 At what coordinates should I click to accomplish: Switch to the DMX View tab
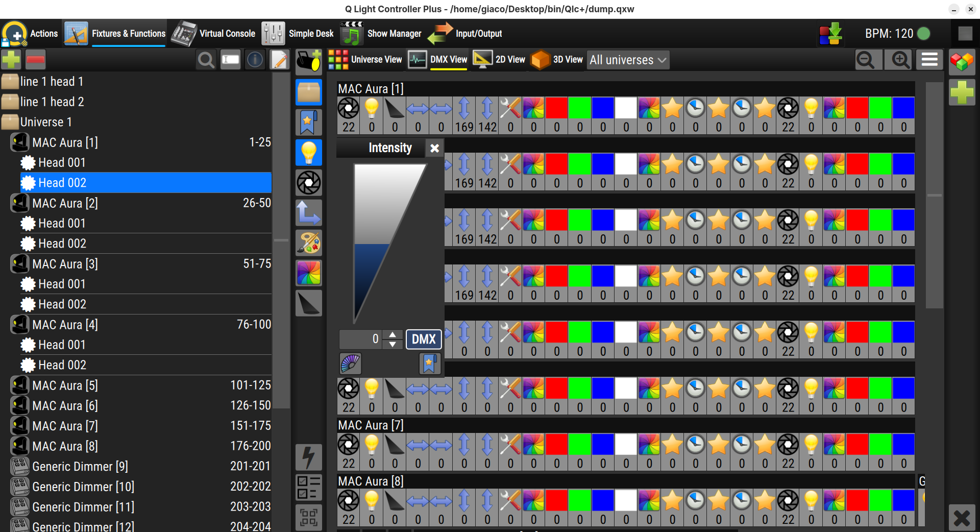(x=438, y=60)
